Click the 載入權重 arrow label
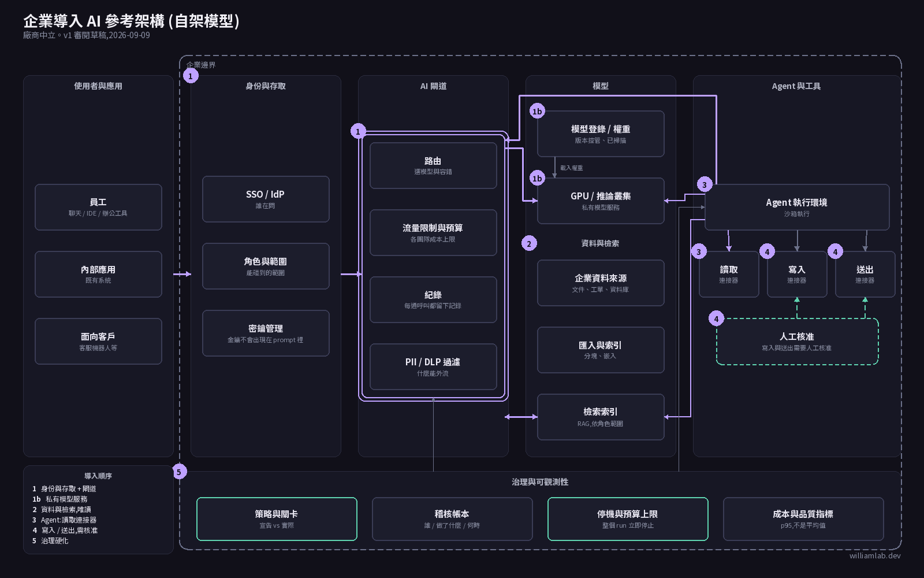The width and height of the screenshot is (924, 578). point(572,168)
